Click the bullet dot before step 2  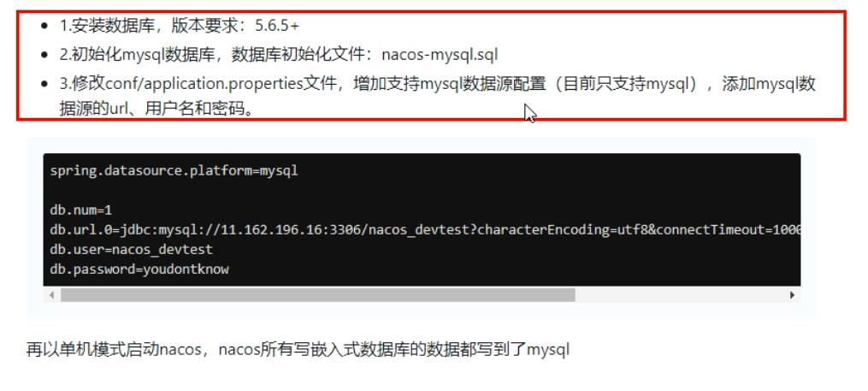coord(44,55)
